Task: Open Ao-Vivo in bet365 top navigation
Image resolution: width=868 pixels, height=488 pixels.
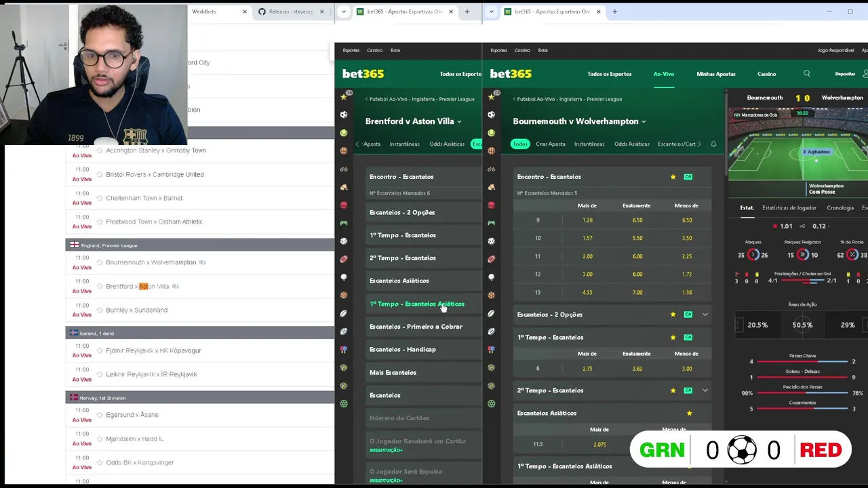Action: 664,74
